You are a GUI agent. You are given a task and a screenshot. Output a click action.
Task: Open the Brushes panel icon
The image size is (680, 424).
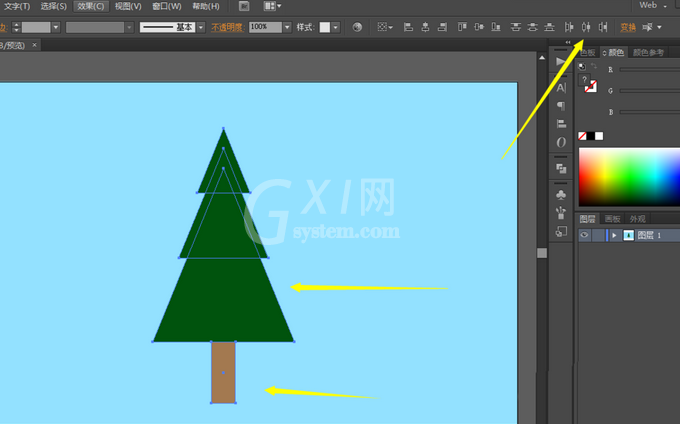click(x=561, y=213)
